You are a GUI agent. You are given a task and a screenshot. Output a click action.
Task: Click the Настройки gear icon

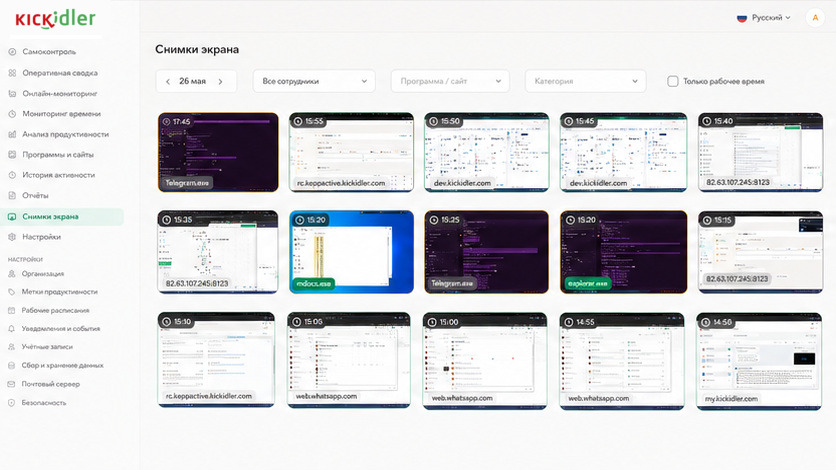12,237
